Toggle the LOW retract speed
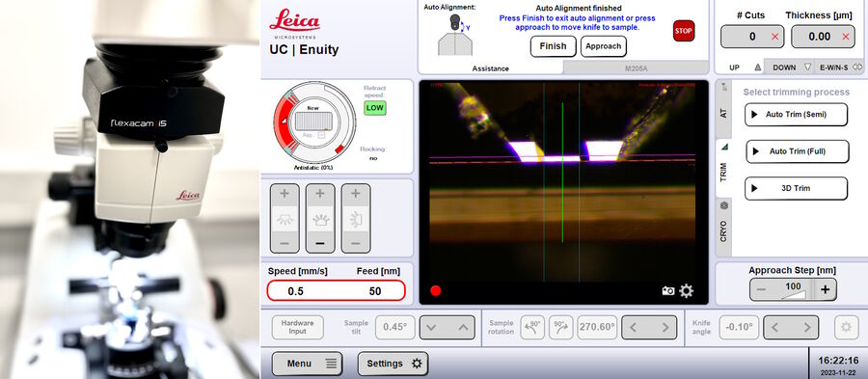This screenshot has width=868, height=379. tap(375, 108)
